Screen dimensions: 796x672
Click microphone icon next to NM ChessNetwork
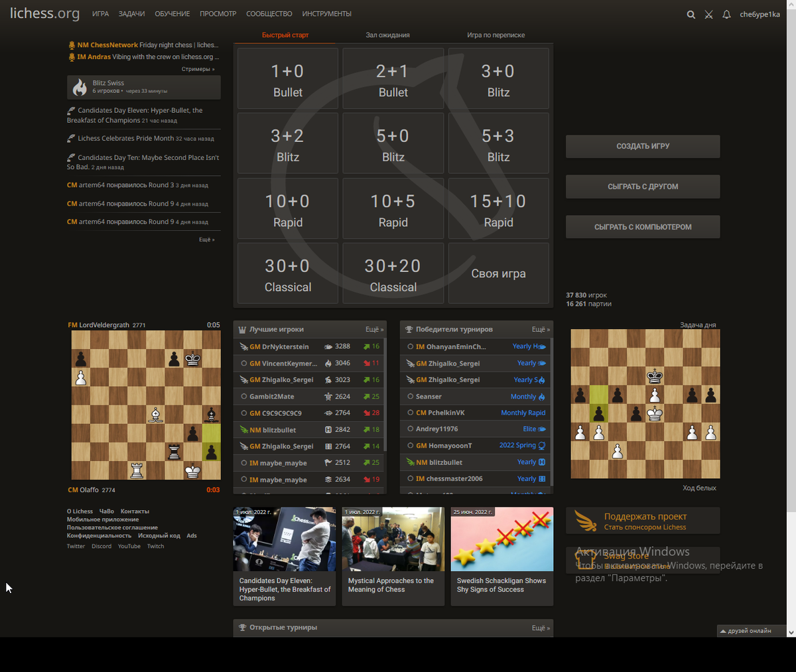(x=72, y=45)
